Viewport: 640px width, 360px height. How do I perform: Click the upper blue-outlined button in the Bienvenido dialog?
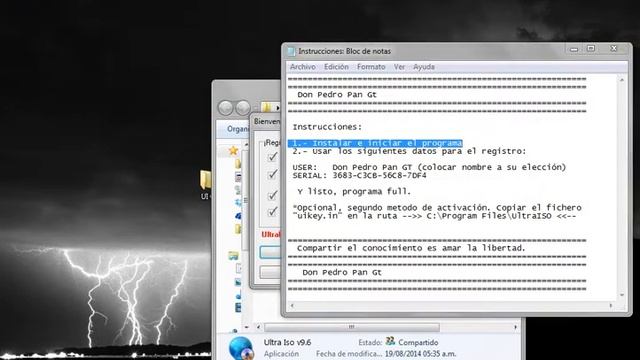270,252
